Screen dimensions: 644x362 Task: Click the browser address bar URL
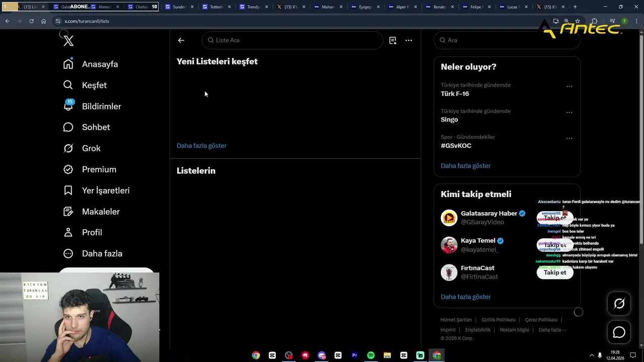tap(87, 21)
